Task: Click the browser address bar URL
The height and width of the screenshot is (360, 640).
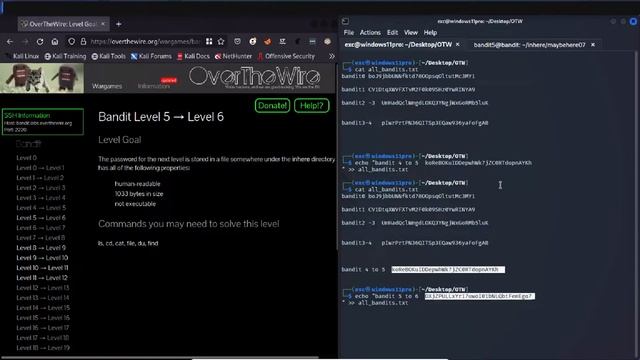Action: (145, 42)
